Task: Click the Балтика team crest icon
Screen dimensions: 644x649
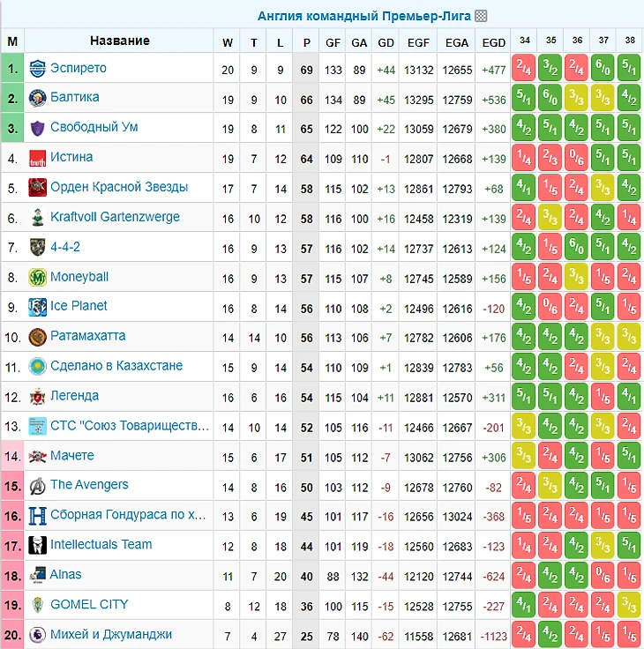Action: (37, 98)
